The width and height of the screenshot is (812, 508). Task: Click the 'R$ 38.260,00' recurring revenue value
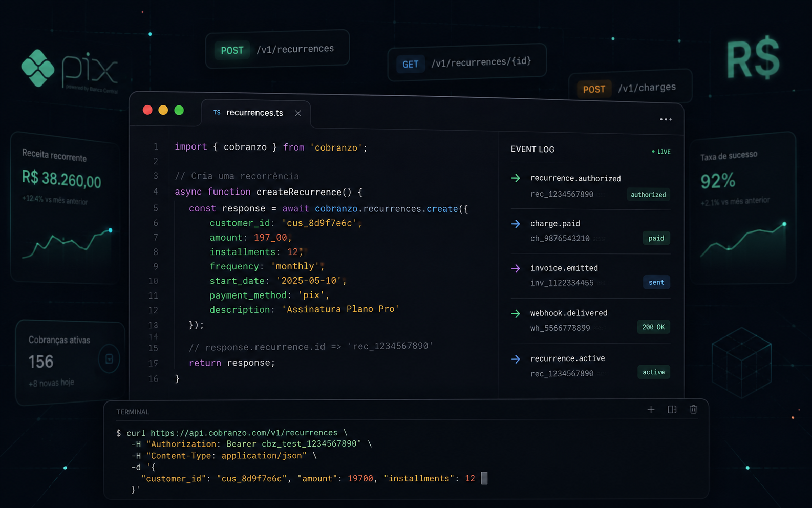pyautogui.click(x=61, y=179)
